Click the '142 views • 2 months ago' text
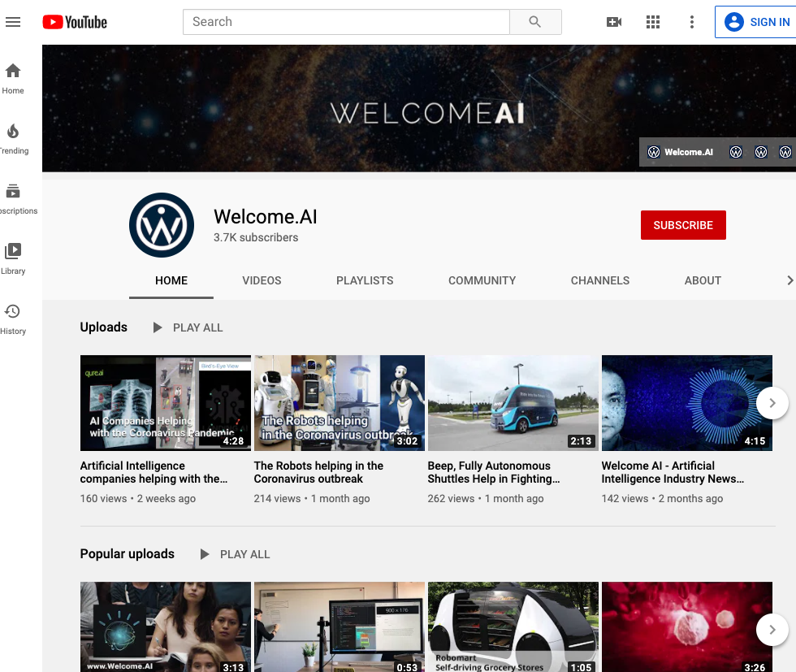Image resolution: width=796 pixels, height=672 pixels. pos(662,499)
